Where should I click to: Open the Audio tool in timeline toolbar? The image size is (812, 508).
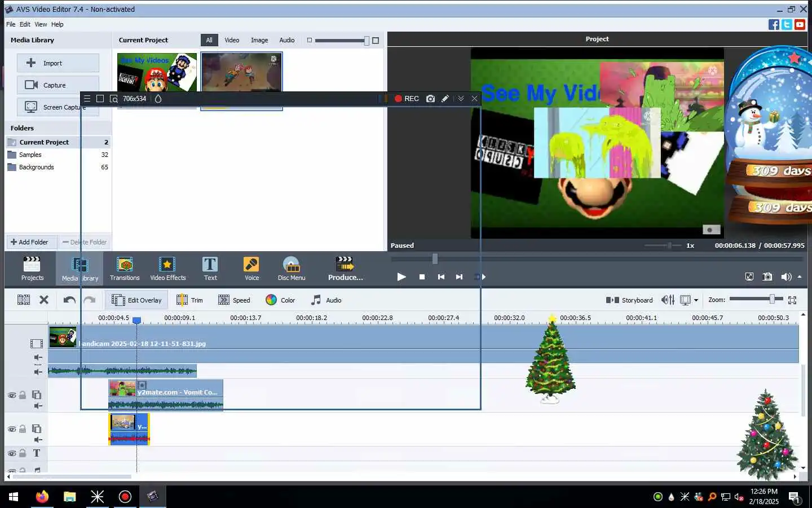click(326, 300)
